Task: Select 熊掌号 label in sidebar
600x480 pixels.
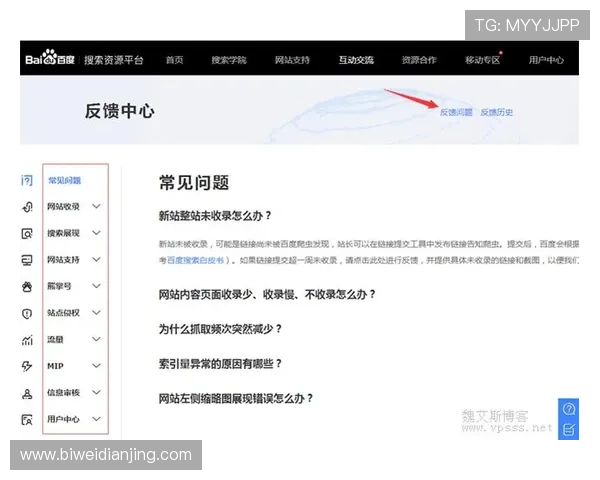Action: click(59, 286)
